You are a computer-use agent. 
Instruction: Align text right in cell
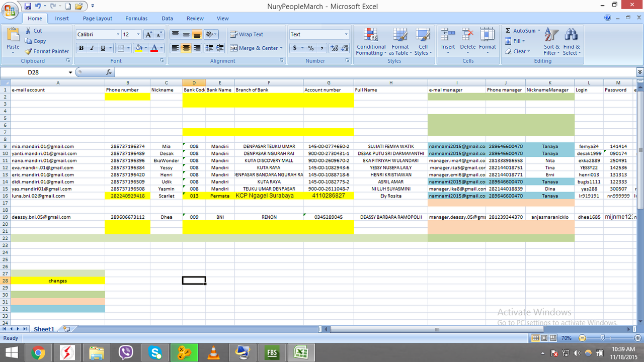click(x=197, y=48)
